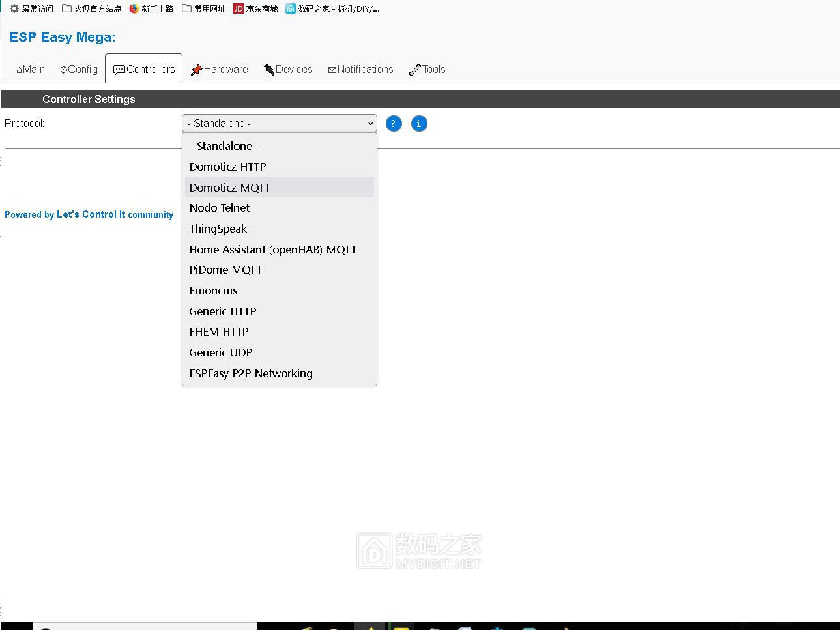840x630 pixels.
Task: Open the Tools tab
Action: tap(427, 70)
